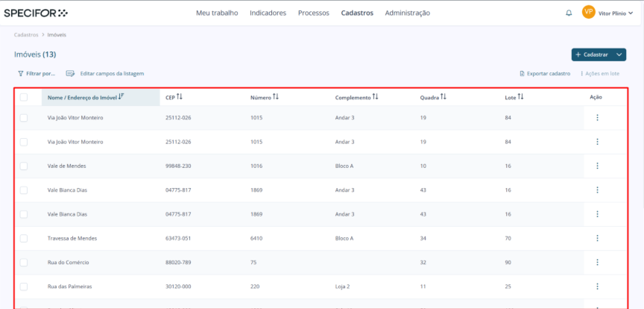This screenshot has height=309, width=644.
Task: Click CEP value 30120-000
Action: (x=178, y=287)
